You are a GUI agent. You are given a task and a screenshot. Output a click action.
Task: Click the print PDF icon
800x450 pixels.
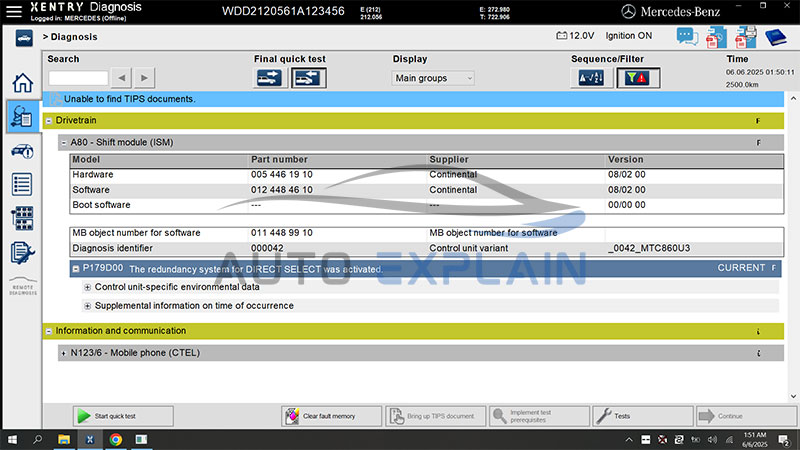[x=745, y=37]
